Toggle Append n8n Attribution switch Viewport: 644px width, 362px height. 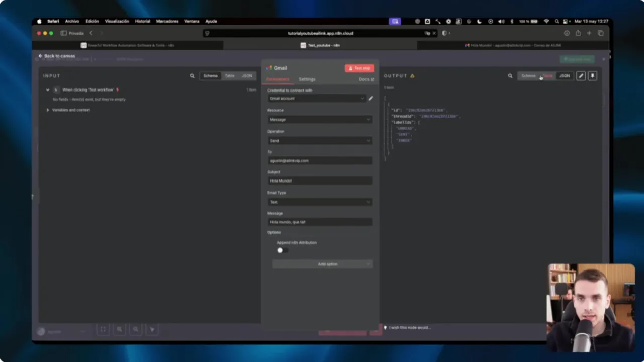tap(282, 250)
